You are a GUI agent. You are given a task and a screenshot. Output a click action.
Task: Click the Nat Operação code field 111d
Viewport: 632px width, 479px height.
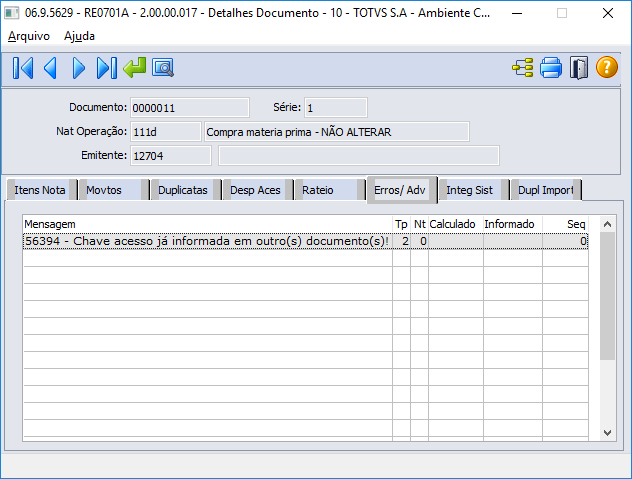tap(166, 131)
